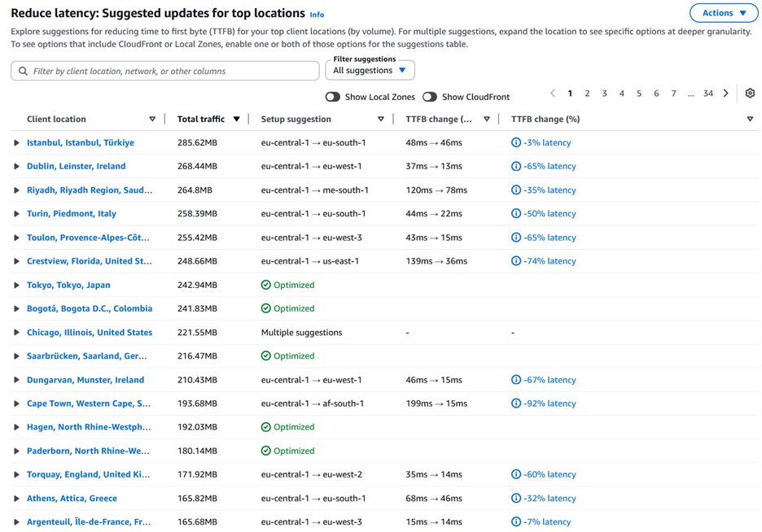Image resolution: width=762 pixels, height=532 pixels.
Task: Go to previous page with left arrow
Action: (x=553, y=94)
